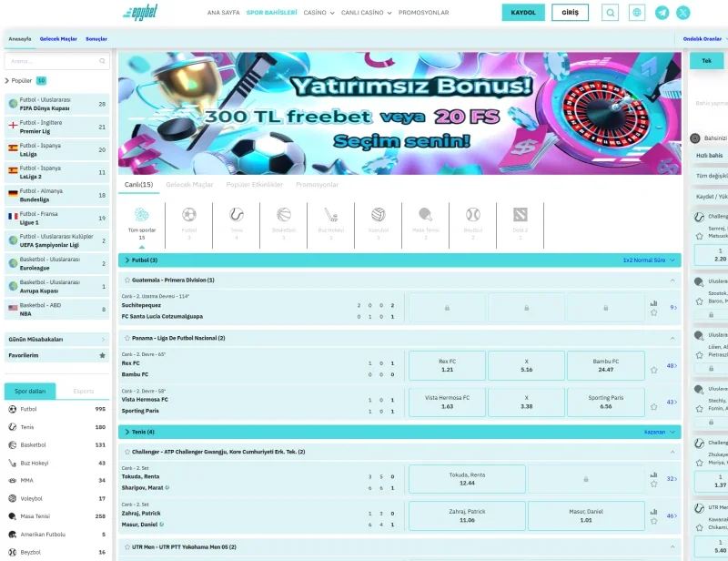Switch to Gelecek Maçlar content tab

coord(189,185)
